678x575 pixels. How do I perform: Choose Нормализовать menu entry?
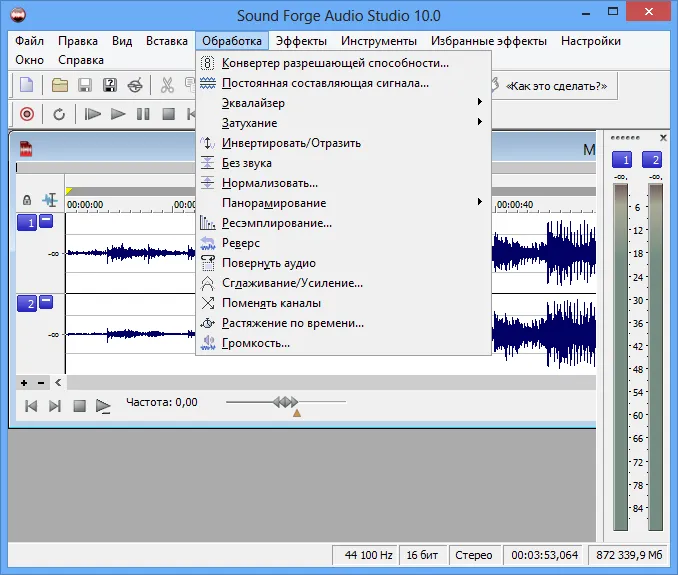343,183
